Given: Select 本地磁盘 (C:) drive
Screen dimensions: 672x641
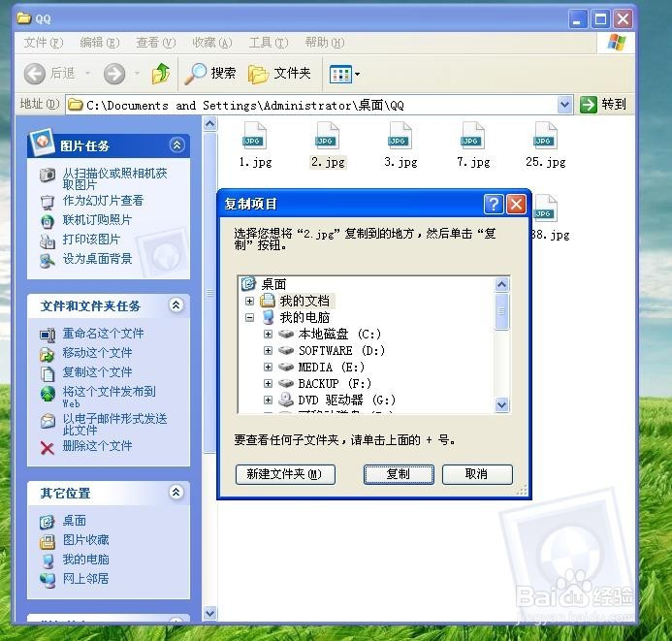Looking at the screenshot, I should pyautogui.click(x=339, y=334).
